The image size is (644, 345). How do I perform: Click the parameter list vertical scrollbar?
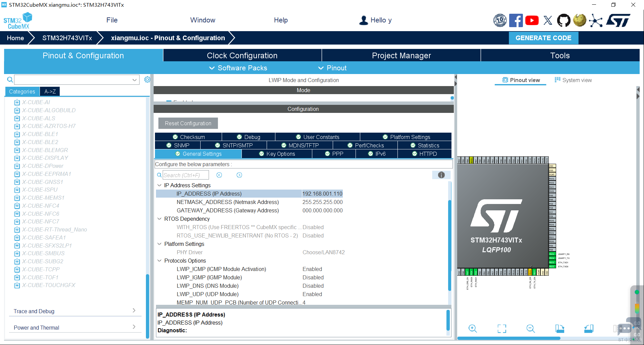[449, 245]
